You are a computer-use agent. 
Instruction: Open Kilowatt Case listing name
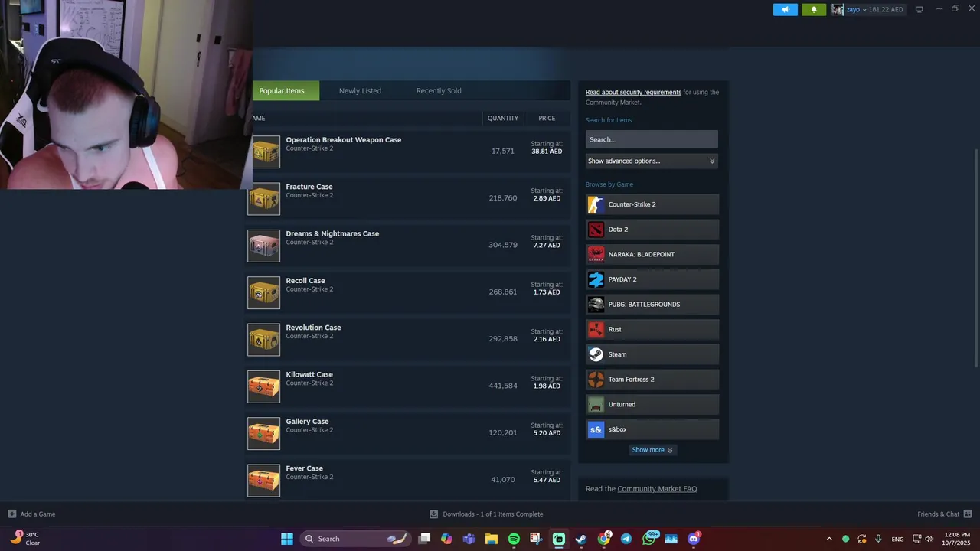tap(309, 374)
